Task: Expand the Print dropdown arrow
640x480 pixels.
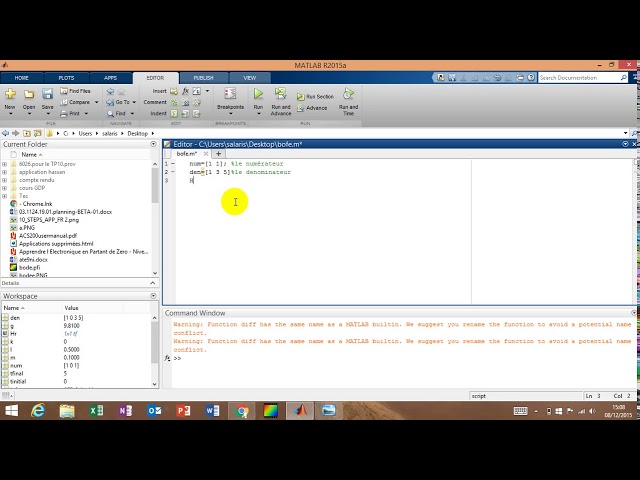Action: coord(86,113)
